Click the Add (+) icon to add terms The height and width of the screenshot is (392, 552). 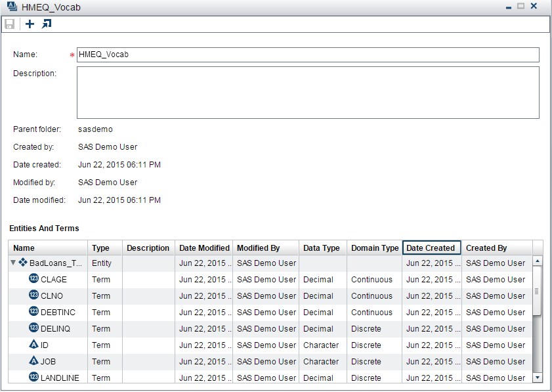point(29,24)
